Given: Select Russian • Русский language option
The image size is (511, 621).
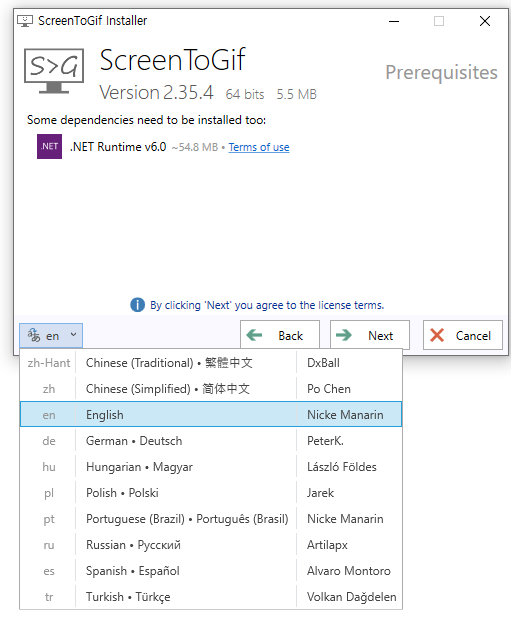Looking at the screenshot, I should (211, 545).
